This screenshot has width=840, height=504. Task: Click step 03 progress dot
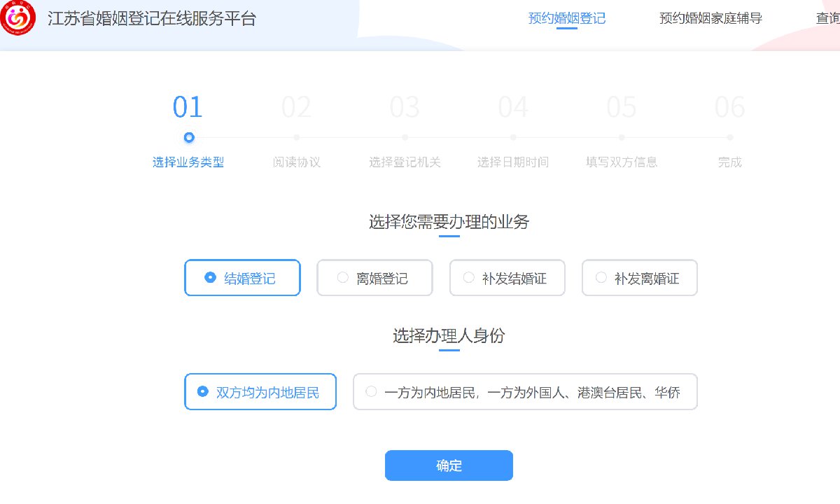[405, 137]
